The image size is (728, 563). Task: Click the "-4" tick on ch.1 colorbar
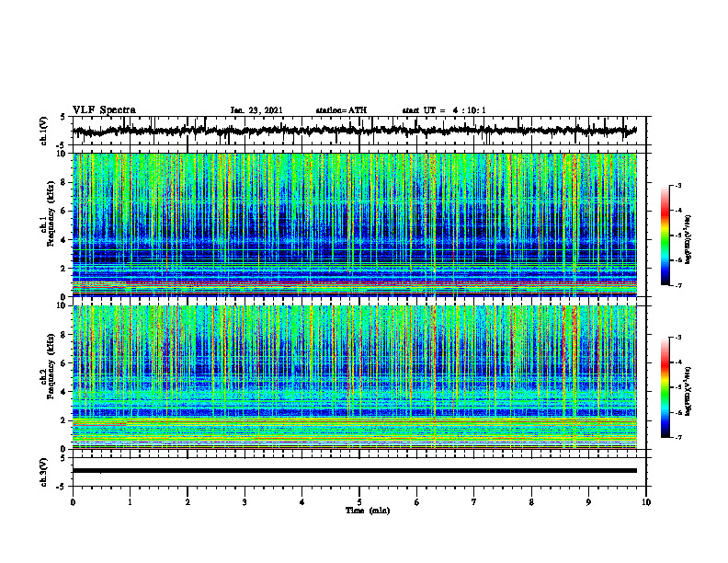(x=678, y=211)
